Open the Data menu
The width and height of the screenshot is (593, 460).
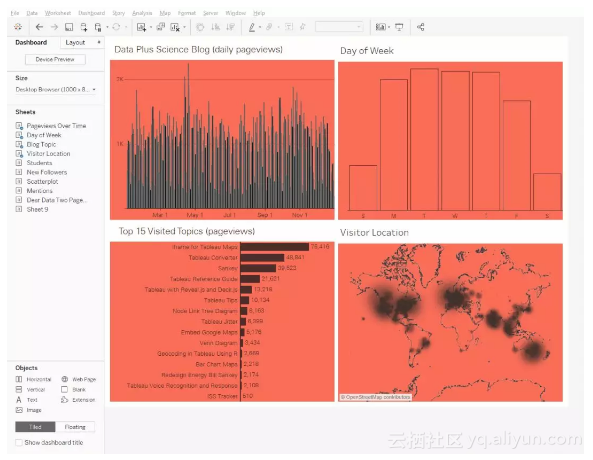pyautogui.click(x=32, y=13)
